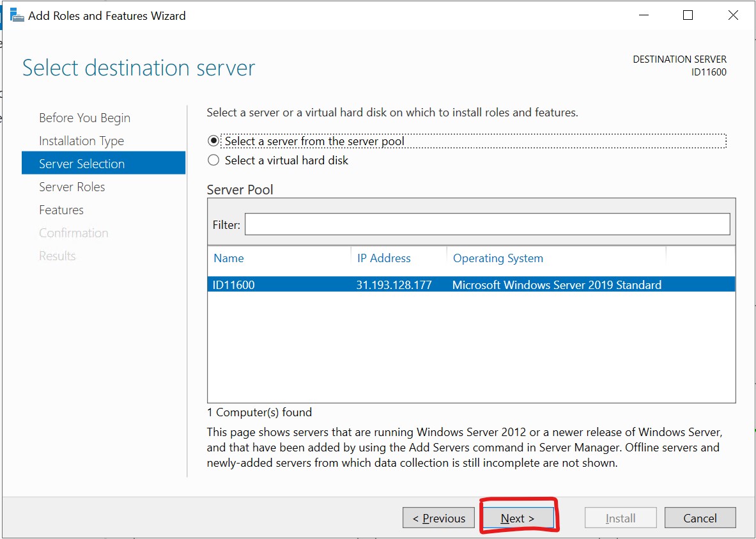Maximize the Add Roles and Features Wizard
756x539 pixels.
(688, 15)
